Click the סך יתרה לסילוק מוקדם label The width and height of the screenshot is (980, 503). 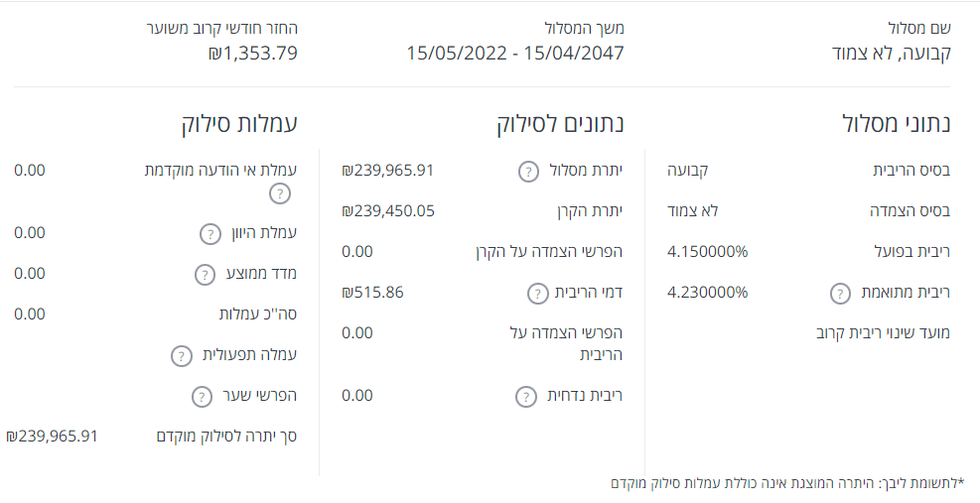point(227,436)
